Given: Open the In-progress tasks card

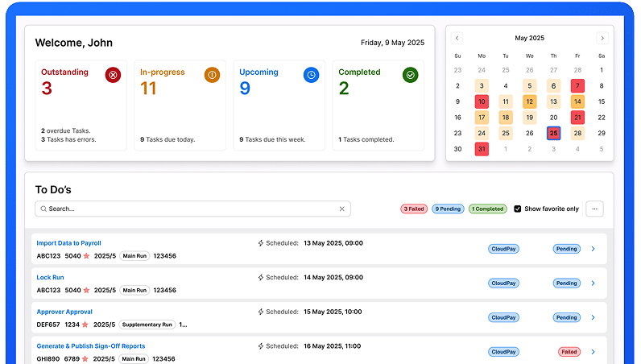Looking at the screenshot, I should 180,105.
